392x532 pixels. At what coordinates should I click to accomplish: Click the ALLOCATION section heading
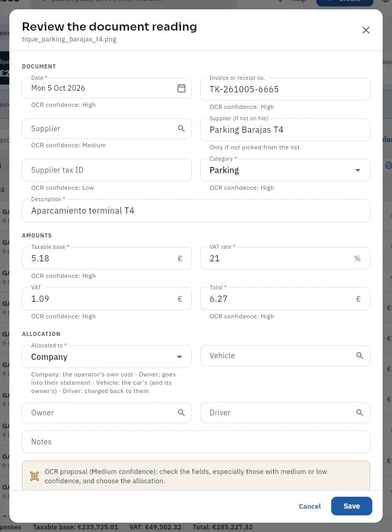coord(41,334)
